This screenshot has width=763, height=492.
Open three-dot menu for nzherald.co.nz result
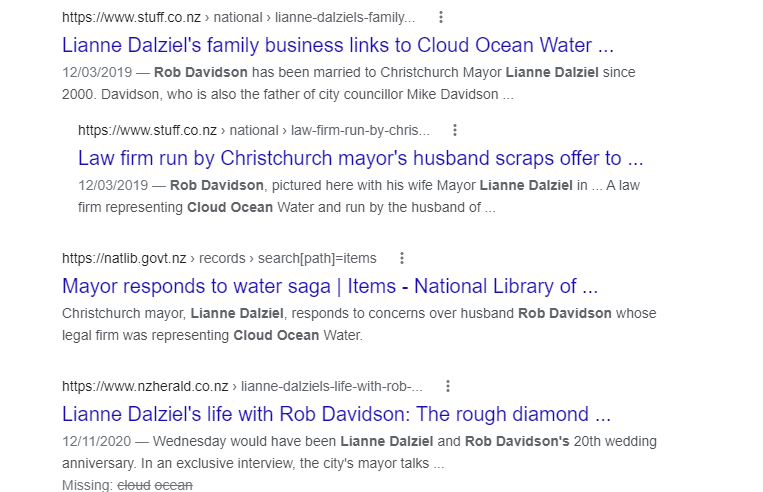pyautogui.click(x=448, y=386)
